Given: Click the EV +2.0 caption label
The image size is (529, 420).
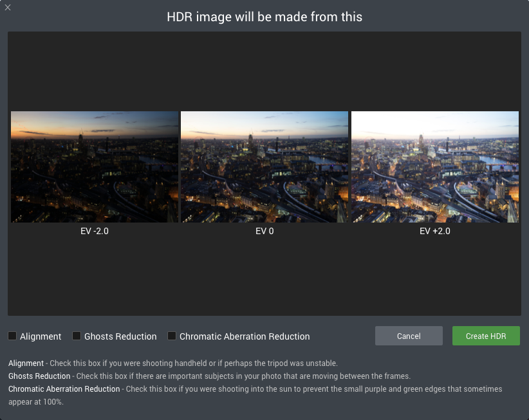Looking at the screenshot, I should pos(435,232).
